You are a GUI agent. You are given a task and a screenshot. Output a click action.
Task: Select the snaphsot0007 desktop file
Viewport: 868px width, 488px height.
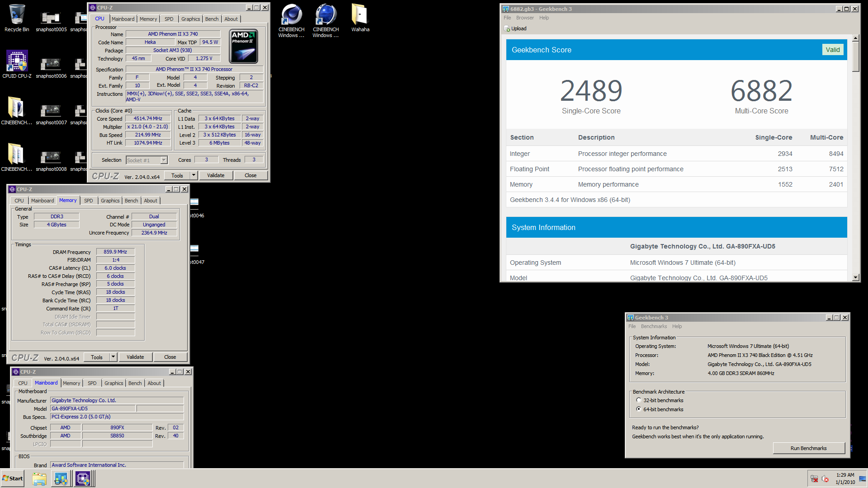[51, 114]
